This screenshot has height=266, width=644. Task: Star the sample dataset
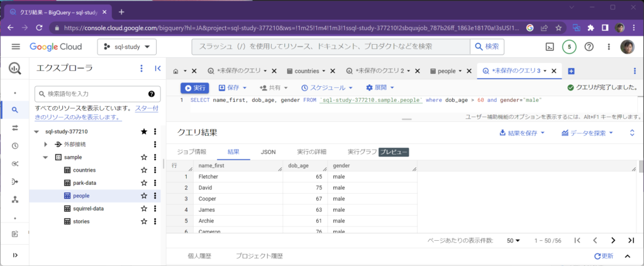(x=144, y=157)
